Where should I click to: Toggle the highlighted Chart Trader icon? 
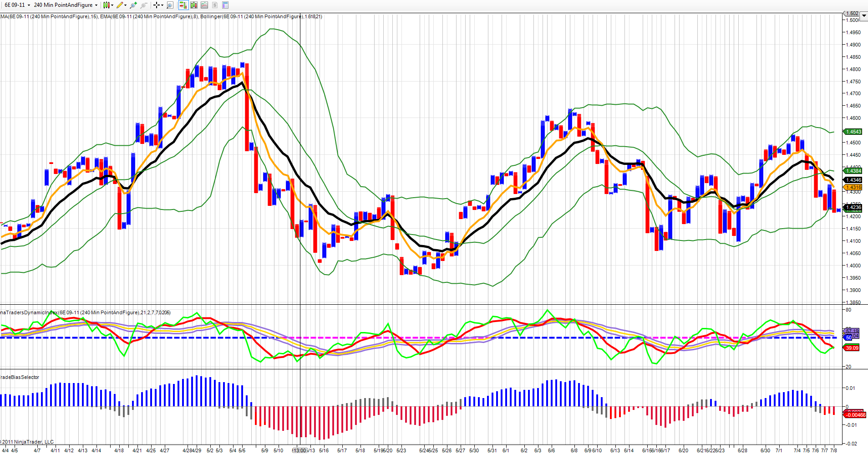click(x=183, y=5)
